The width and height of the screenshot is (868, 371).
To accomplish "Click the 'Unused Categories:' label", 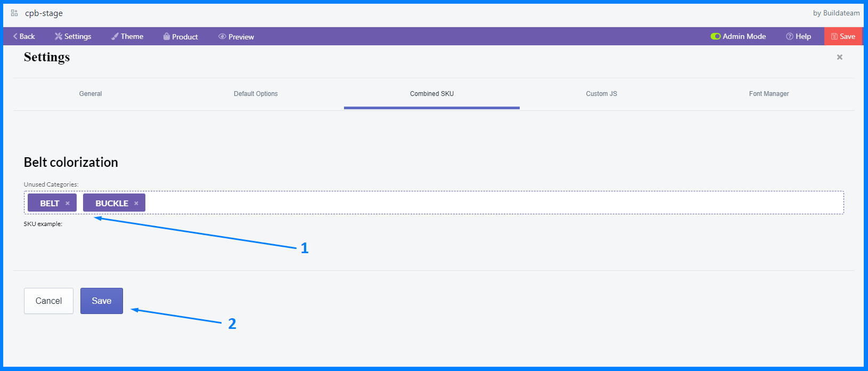I will [51, 184].
